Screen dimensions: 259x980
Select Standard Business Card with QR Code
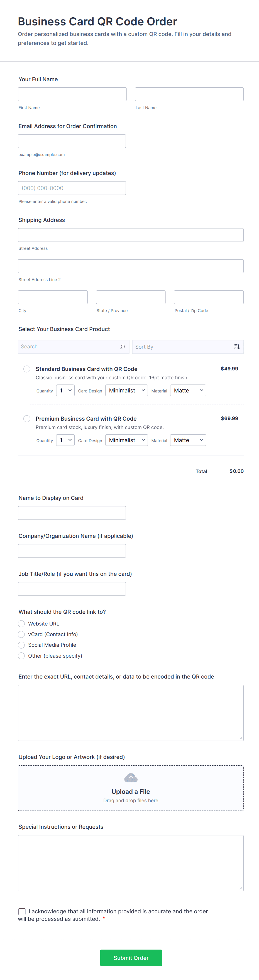(x=27, y=369)
